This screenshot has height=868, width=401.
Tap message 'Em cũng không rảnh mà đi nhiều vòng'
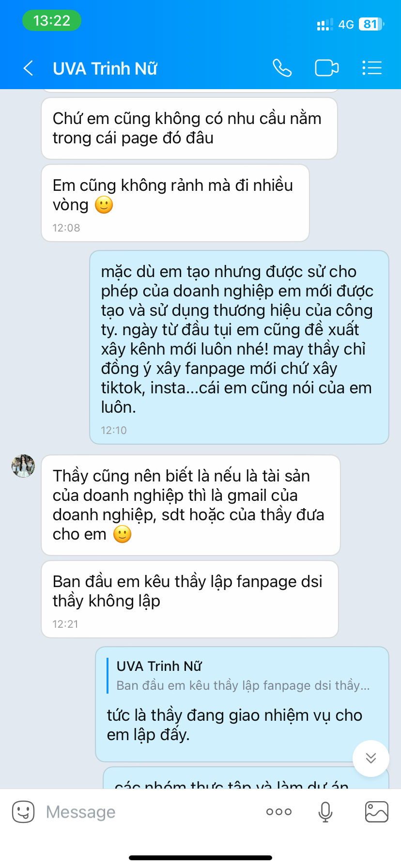(175, 203)
